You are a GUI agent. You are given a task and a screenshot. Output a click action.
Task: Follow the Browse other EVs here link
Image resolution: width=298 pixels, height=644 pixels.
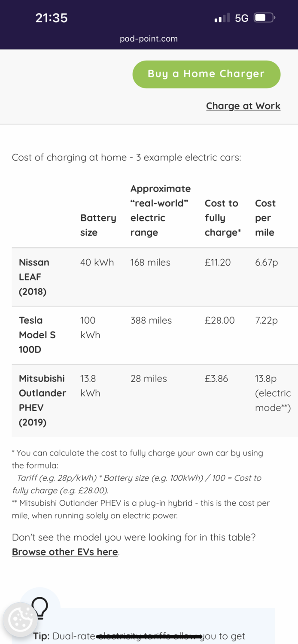(x=65, y=552)
